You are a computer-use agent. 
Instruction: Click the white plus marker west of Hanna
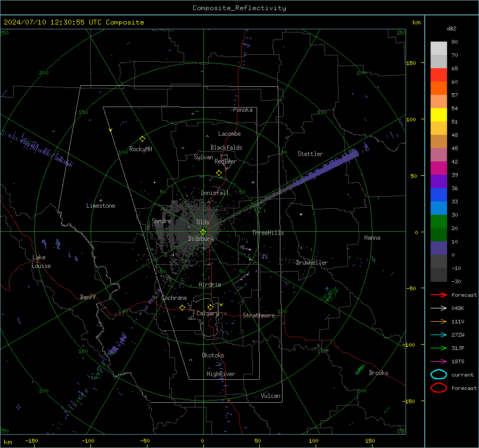pos(301,214)
